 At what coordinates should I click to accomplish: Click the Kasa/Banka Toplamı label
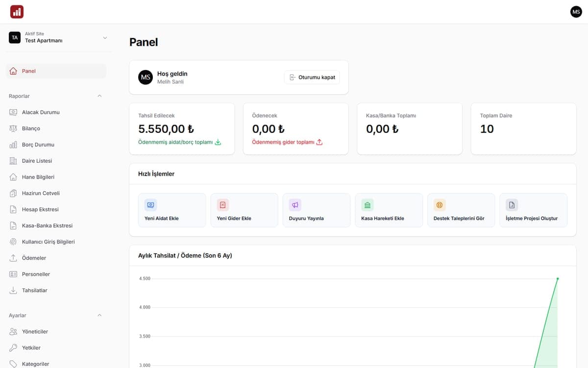[391, 116]
